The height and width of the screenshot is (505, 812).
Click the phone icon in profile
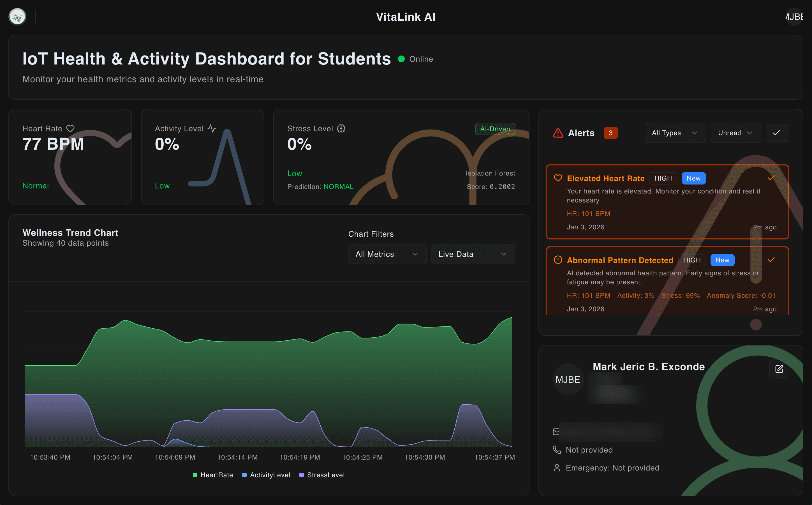click(557, 449)
